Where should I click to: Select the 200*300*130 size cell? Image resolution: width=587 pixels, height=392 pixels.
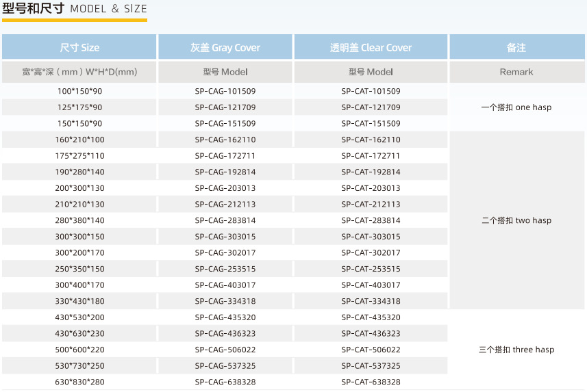pyautogui.click(x=79, y=187)
